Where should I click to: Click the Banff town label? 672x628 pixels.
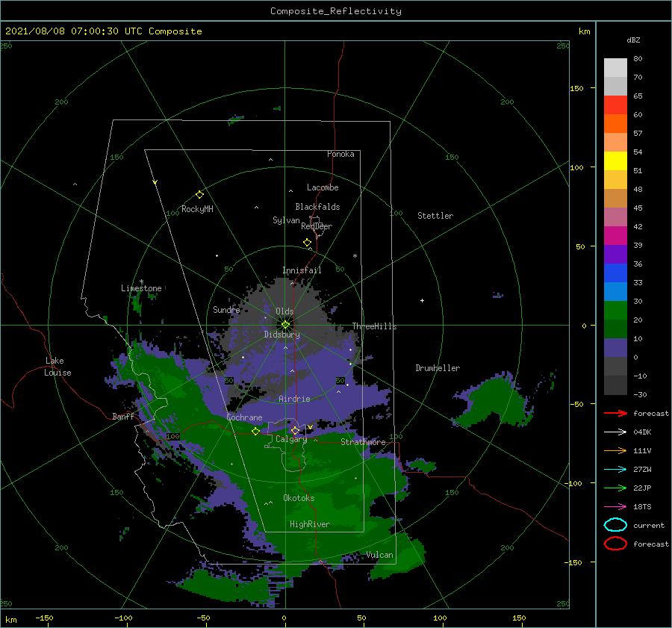pyautogui.click(x=123, y=416)
